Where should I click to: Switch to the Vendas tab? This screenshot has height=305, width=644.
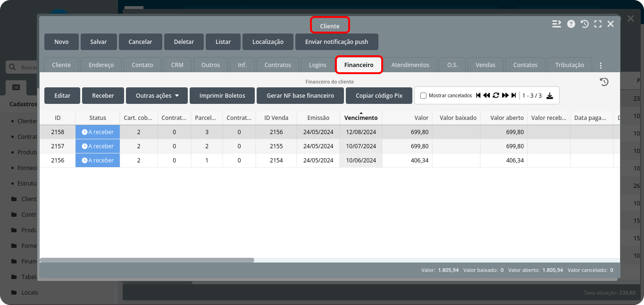[485, 65]
